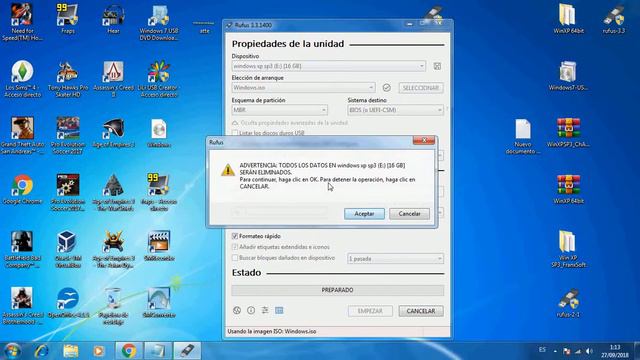Select the Windows ISO disc file icon
640x360 pixels.
159,133
